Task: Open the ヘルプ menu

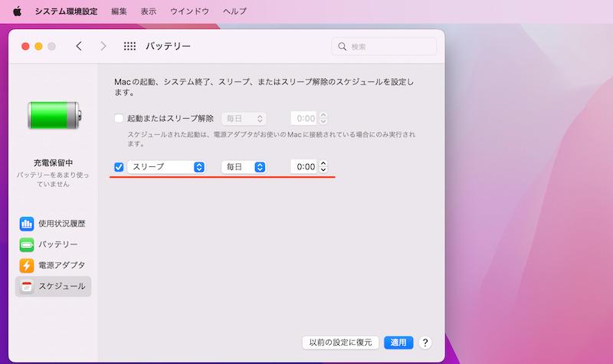Action: pos(234,11)
